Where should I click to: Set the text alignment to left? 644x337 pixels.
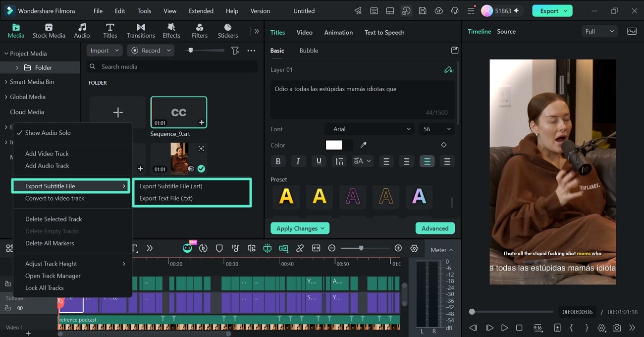pyautogui.click(x=386, y=161)
